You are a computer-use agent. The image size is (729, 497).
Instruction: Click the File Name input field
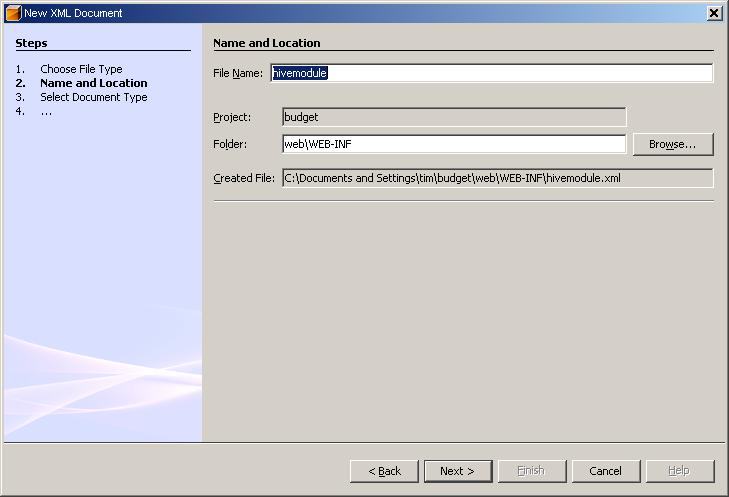click(491, 73)
